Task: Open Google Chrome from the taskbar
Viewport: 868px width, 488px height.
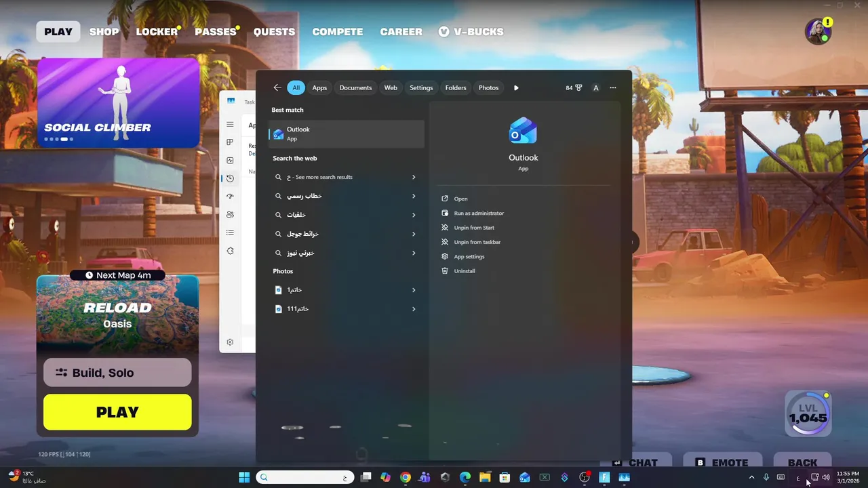Action: pyautogui.click(x=405, y=477)
